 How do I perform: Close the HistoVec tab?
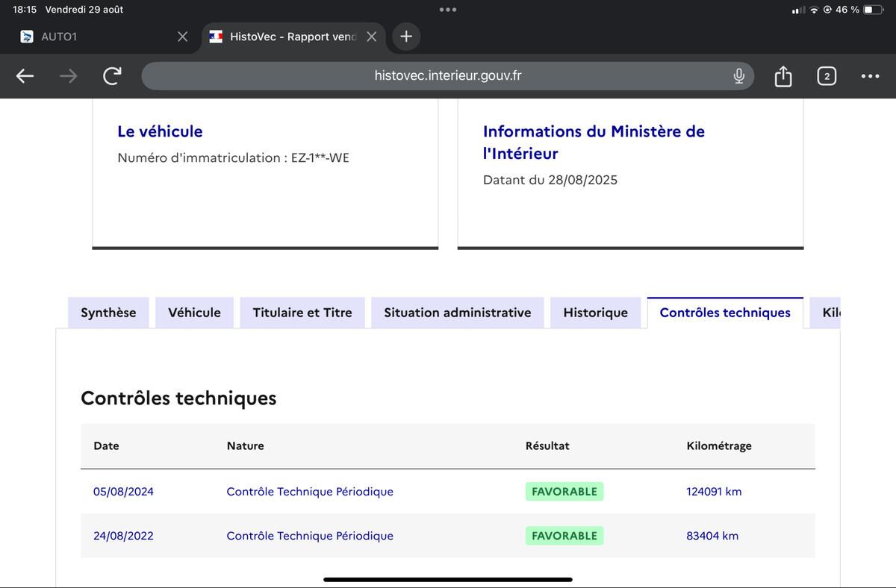[x=372, y=37]
